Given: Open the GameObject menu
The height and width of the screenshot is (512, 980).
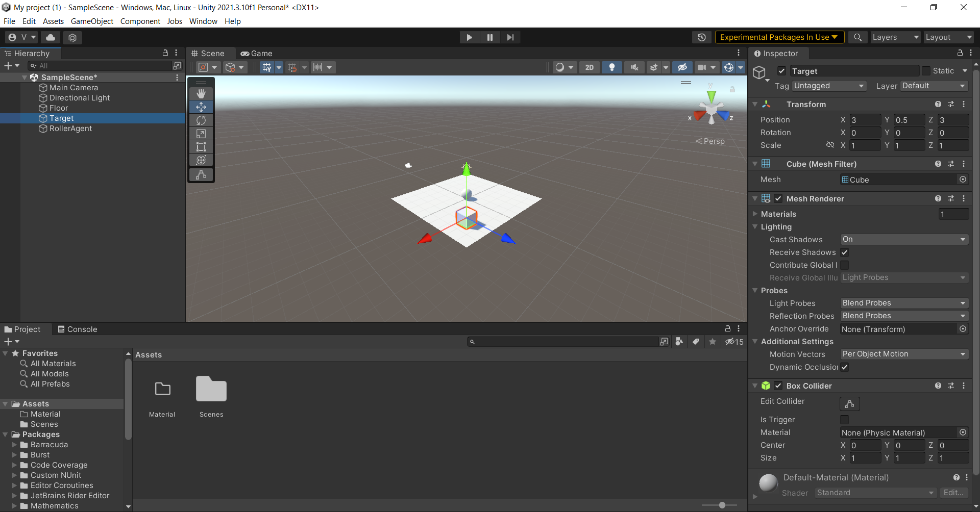Looking at the screenshot, I should (92, 21).
